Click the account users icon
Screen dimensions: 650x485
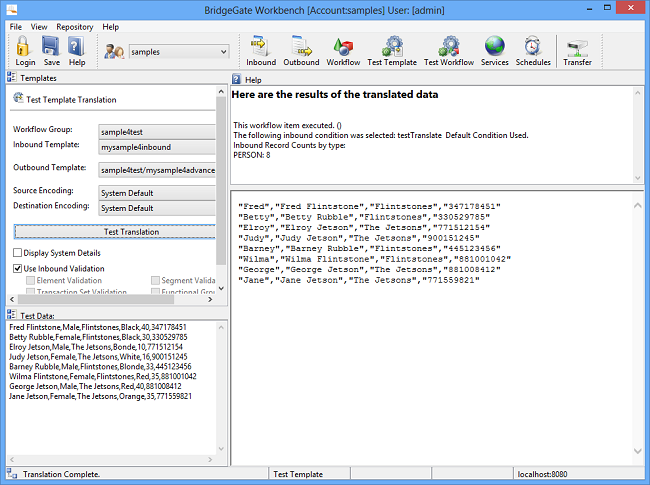(114, 52)
